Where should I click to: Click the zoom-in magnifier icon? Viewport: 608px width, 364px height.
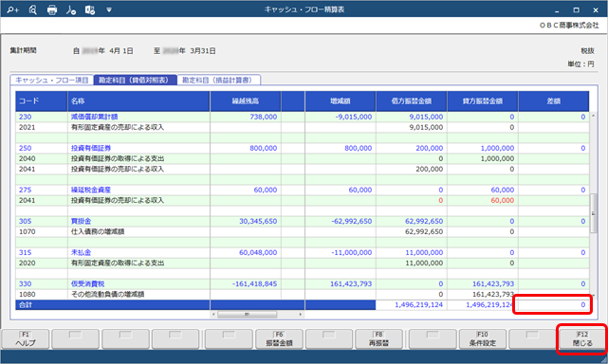point(12,9)
